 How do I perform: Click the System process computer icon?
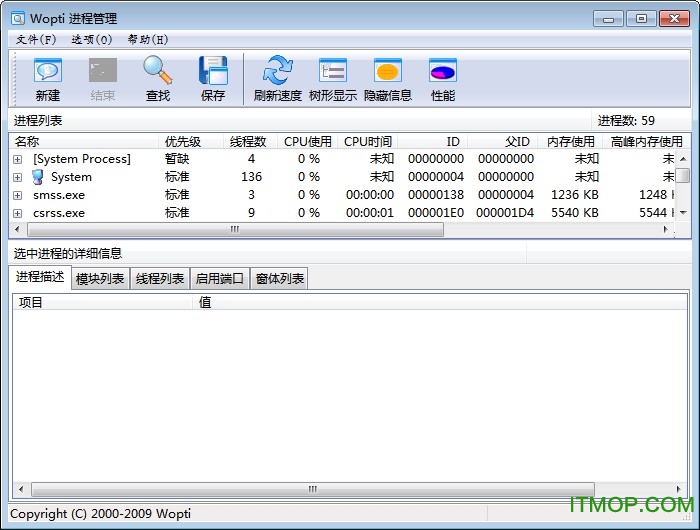coord(38,177)
